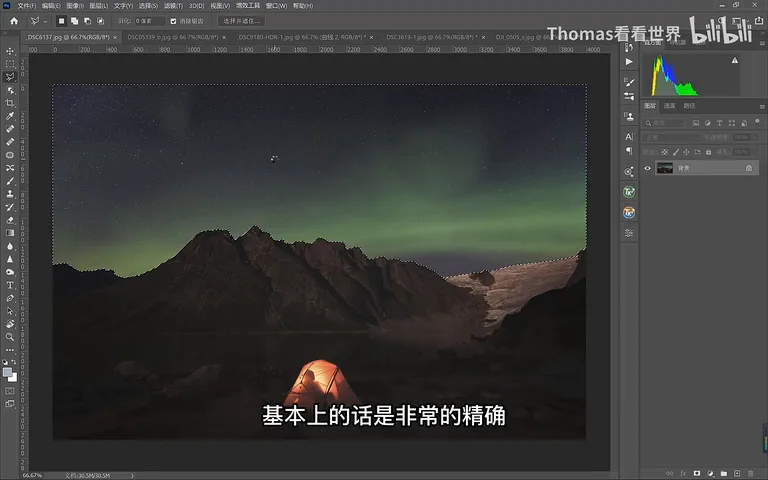
Task: Choose Add to selection mode
Action: pos(74,21)
